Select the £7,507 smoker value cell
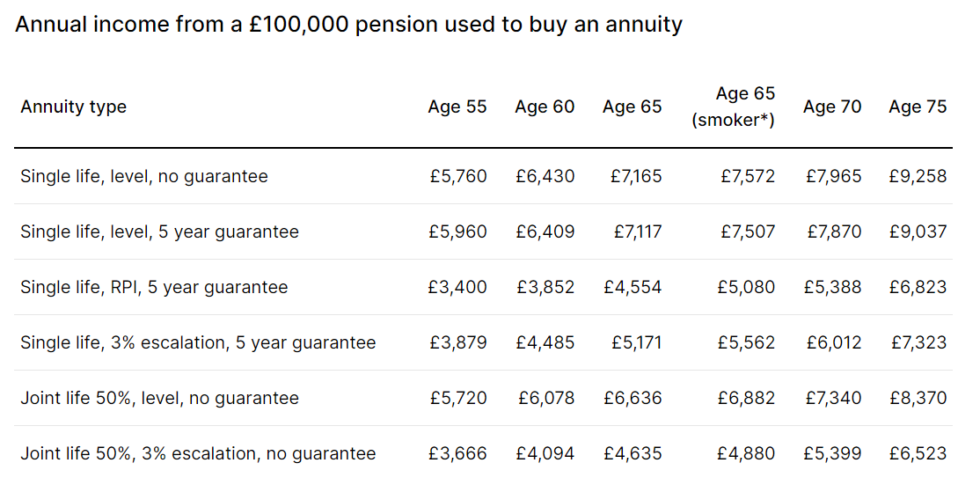This screenshot has height=485, width=980. 748,232
